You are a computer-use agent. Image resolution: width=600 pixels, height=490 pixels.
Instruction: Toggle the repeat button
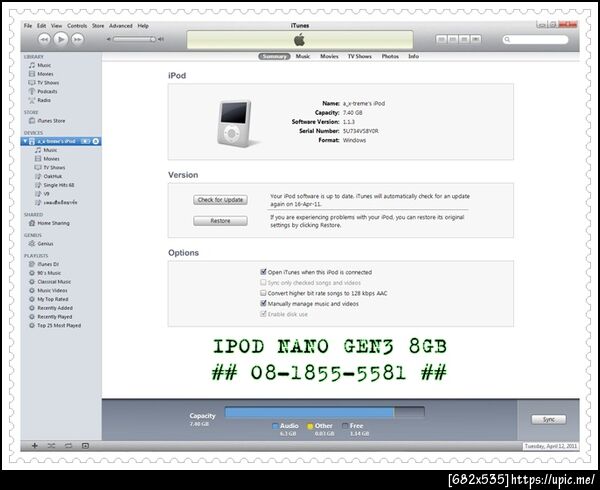[x=68, y=446]
